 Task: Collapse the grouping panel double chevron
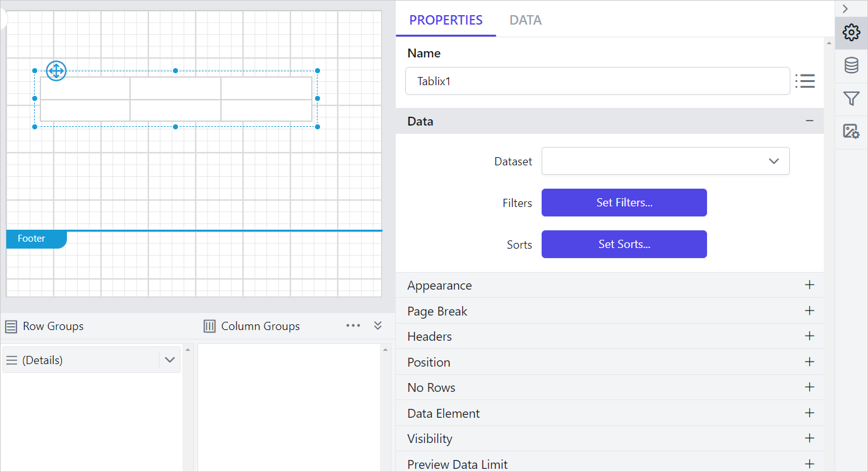378,326
